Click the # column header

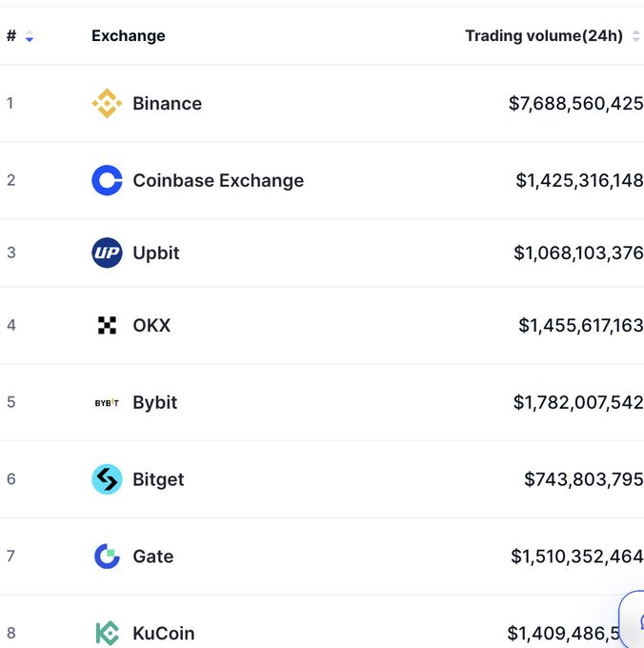coord(11,36)
